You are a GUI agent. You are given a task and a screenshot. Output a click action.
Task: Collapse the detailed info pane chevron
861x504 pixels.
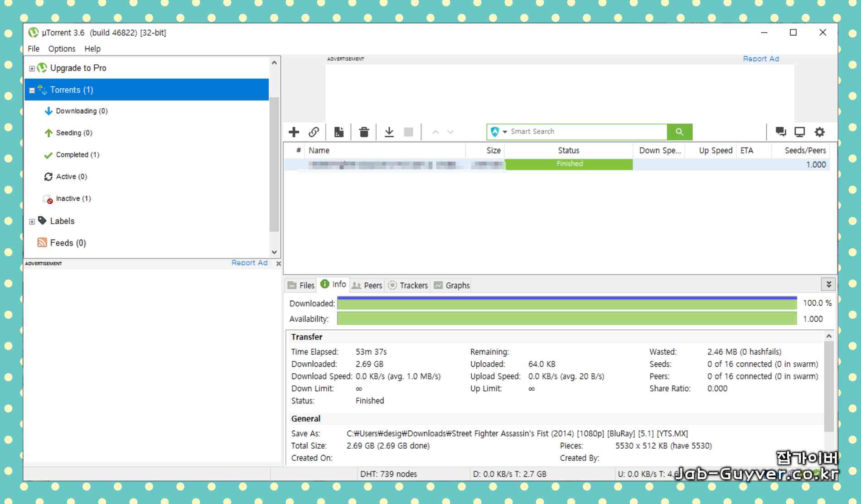[828, 284]
